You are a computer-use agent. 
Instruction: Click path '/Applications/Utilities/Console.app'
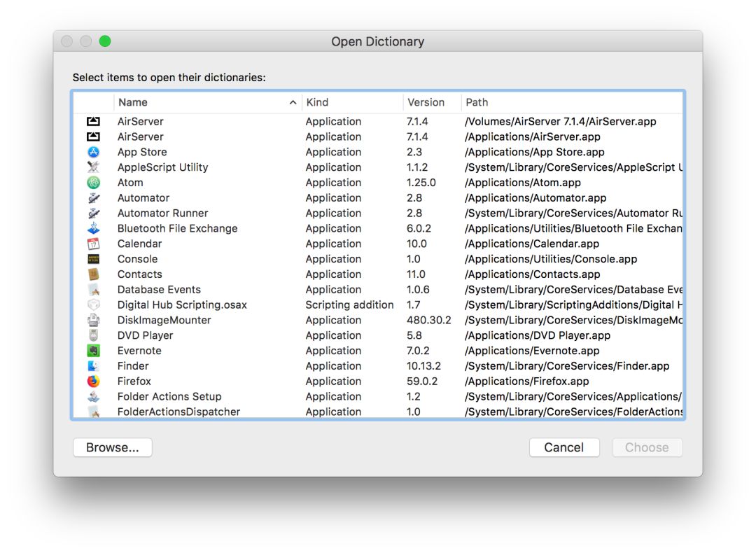pyautogui.click(x=551, y=259)
